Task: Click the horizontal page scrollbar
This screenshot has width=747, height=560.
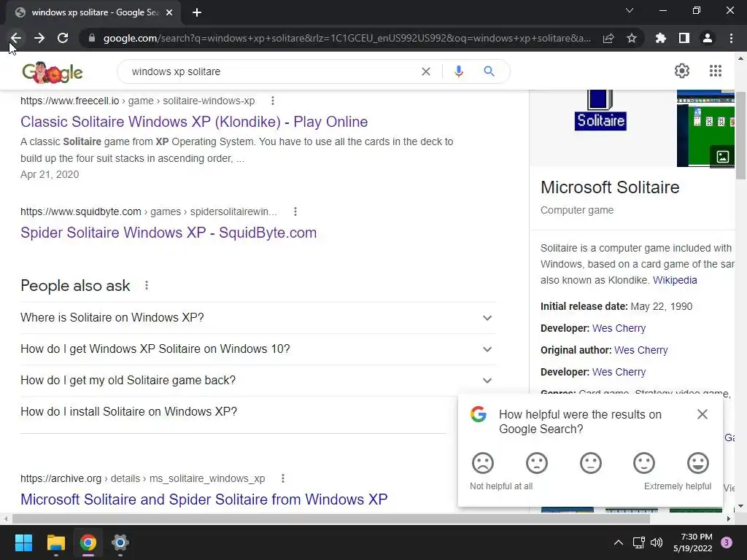Action: [x=331, y=518]
